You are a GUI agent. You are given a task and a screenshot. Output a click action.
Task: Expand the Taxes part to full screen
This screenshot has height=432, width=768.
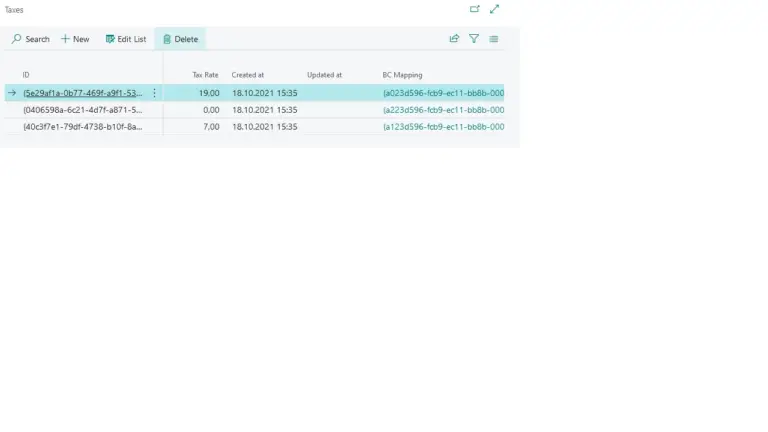[x=495, y=9]
